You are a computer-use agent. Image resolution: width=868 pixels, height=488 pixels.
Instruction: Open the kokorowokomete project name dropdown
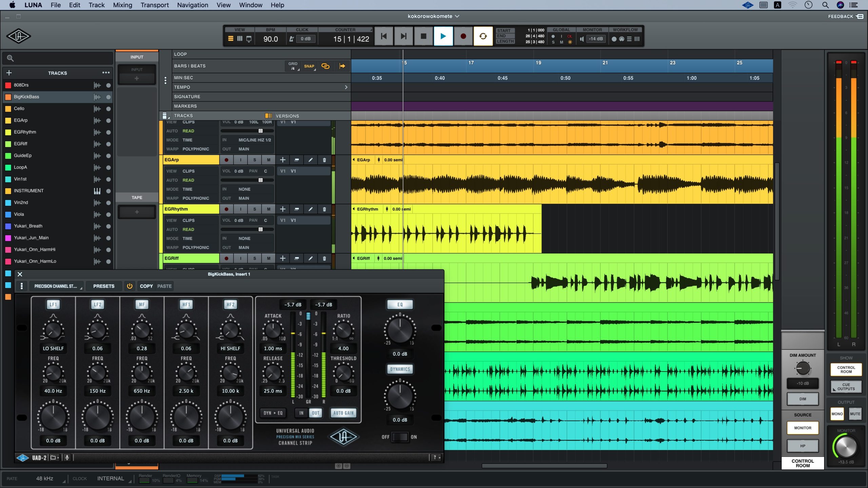click(433, 16)
